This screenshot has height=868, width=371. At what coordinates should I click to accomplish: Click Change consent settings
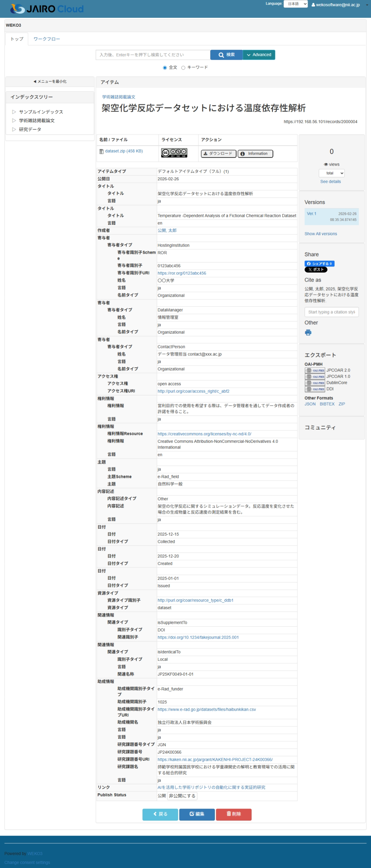27,862
